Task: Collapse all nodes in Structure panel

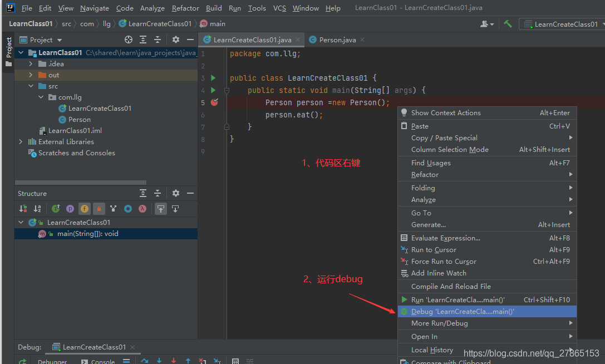Action: point(158,194)
